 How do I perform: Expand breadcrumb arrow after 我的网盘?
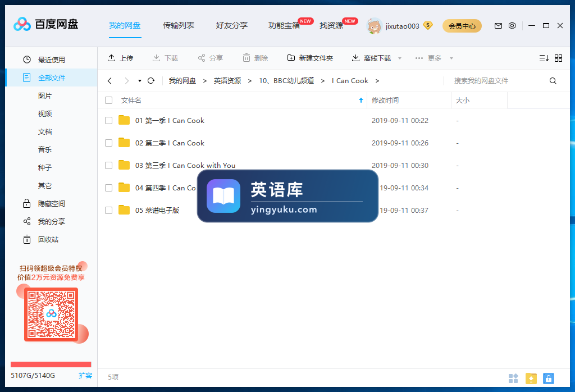[x=204, y=81]
